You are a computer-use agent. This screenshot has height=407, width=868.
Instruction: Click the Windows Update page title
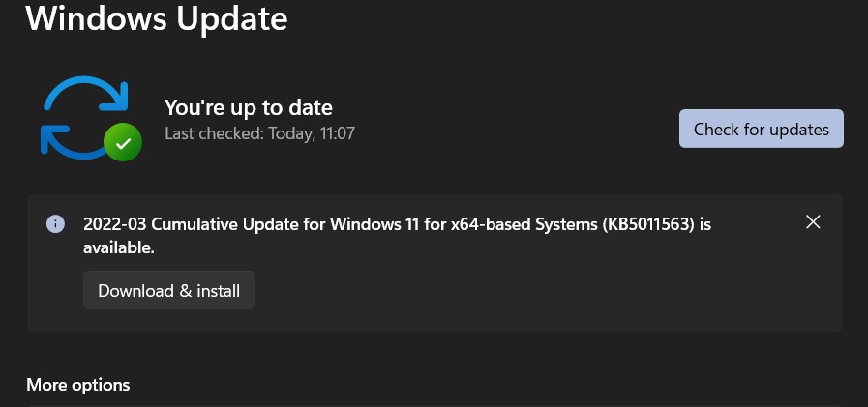tap(157, 18)
